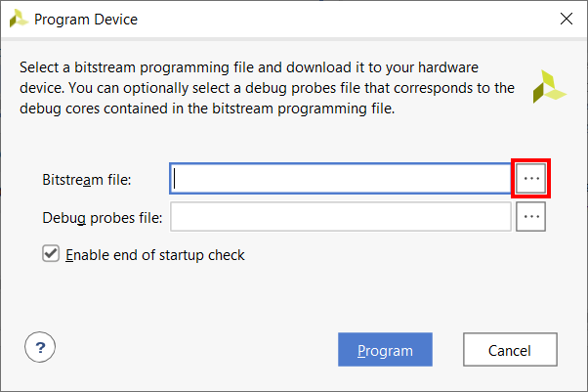Click the 'debug cores contained' description line

pos(207,109)
